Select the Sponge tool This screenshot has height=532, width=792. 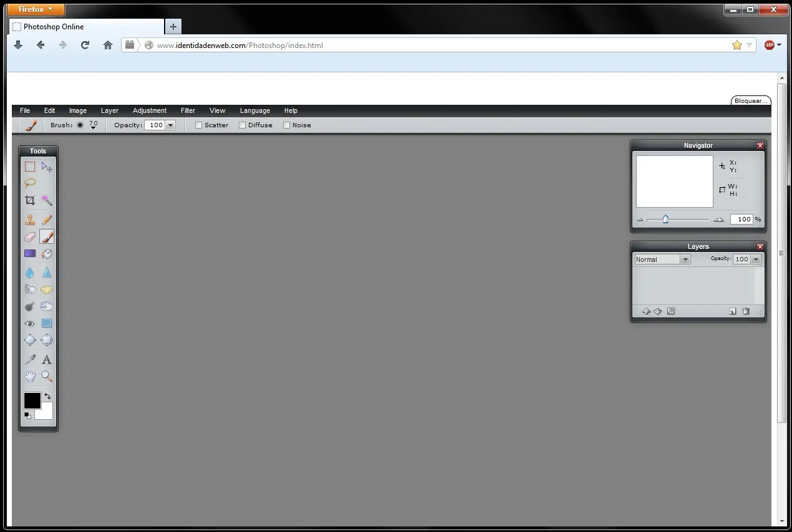[x=47, y=289]
